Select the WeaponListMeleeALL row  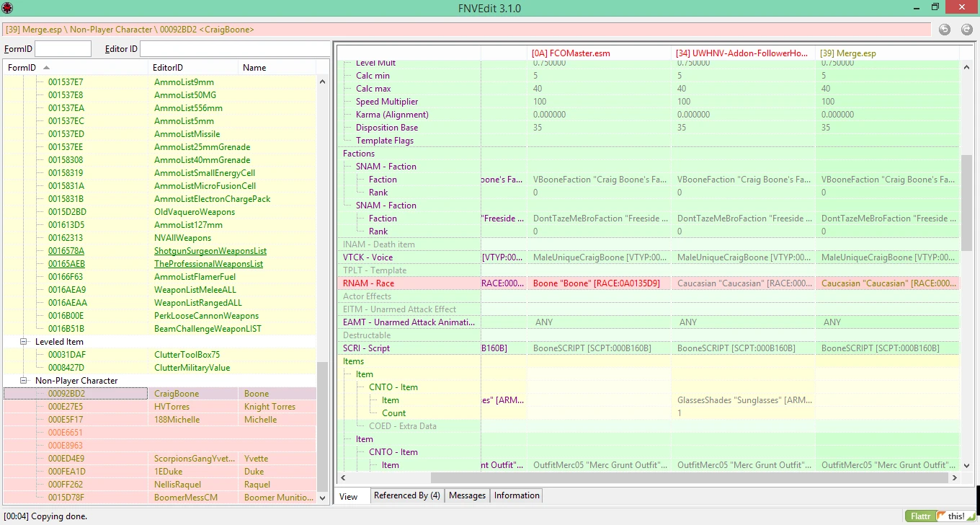pos(159,290)
